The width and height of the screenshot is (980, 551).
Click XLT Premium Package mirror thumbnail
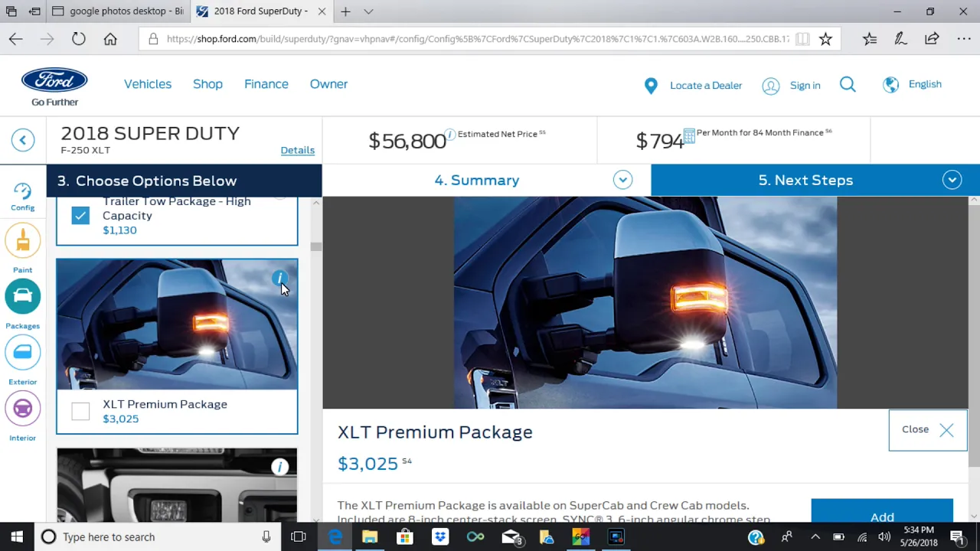(x=177, y=324)
